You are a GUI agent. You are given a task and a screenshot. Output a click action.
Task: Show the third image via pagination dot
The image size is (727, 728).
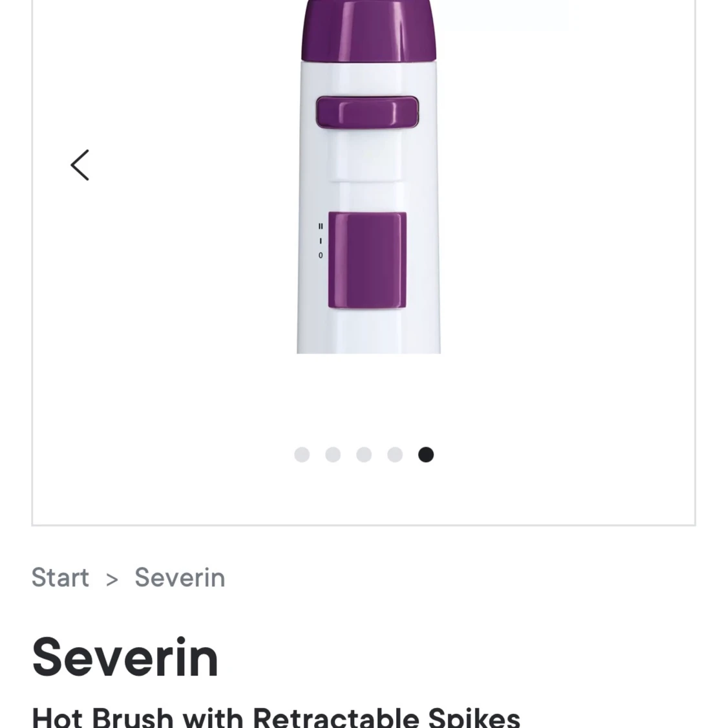tap(364, 455)
